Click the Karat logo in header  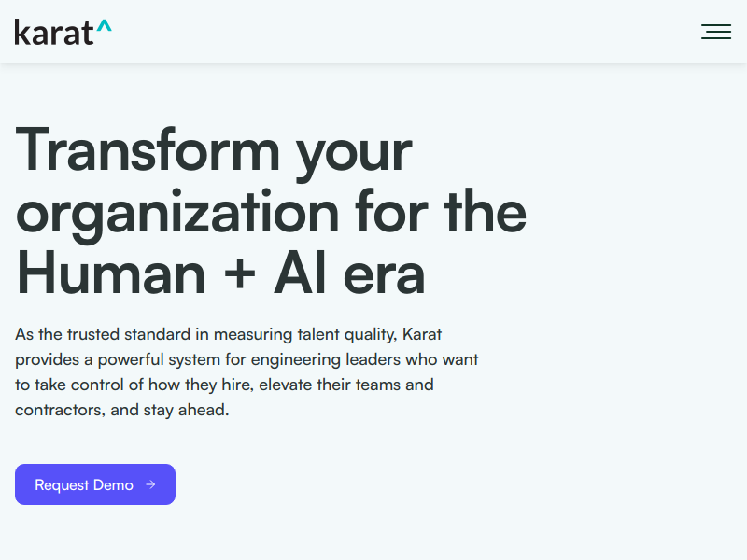pyautogui.click(x=56, y=33)
